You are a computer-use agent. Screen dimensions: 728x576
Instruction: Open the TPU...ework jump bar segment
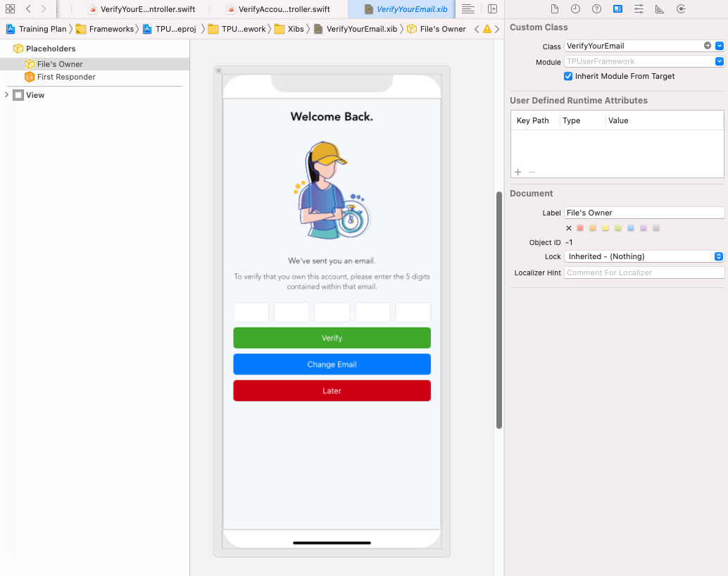(x=237, y=29)
